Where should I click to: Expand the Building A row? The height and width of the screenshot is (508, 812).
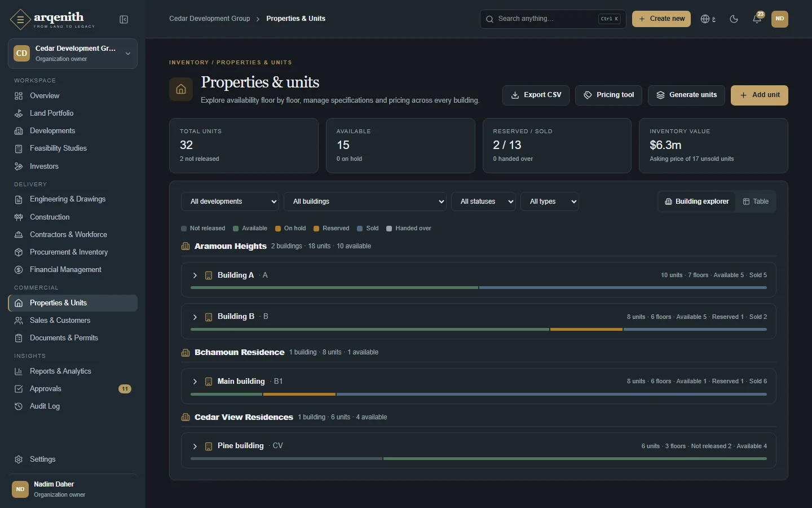195,275
